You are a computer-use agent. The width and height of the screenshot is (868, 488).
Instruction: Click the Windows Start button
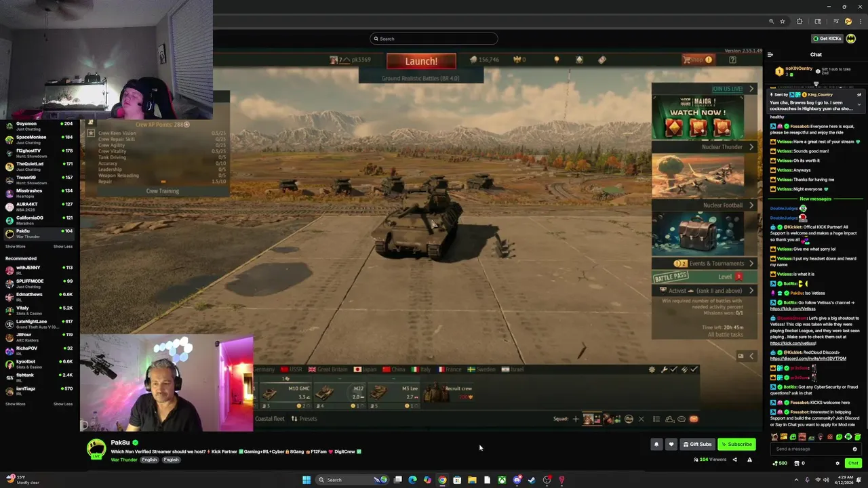[x=307, y=480]
